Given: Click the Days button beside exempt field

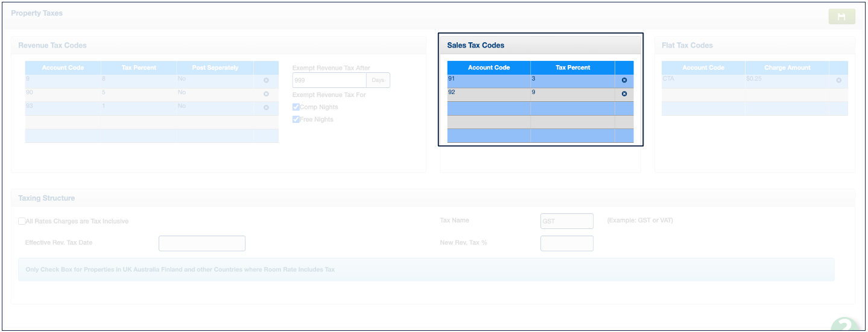Looking at the screenshot, I should coord(378,80).
